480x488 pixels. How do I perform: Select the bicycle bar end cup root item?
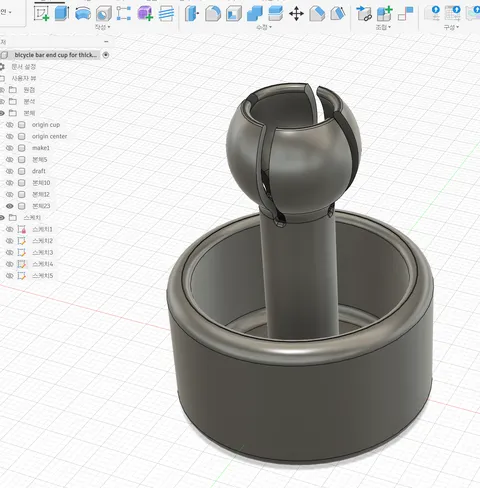pos(55,55)
